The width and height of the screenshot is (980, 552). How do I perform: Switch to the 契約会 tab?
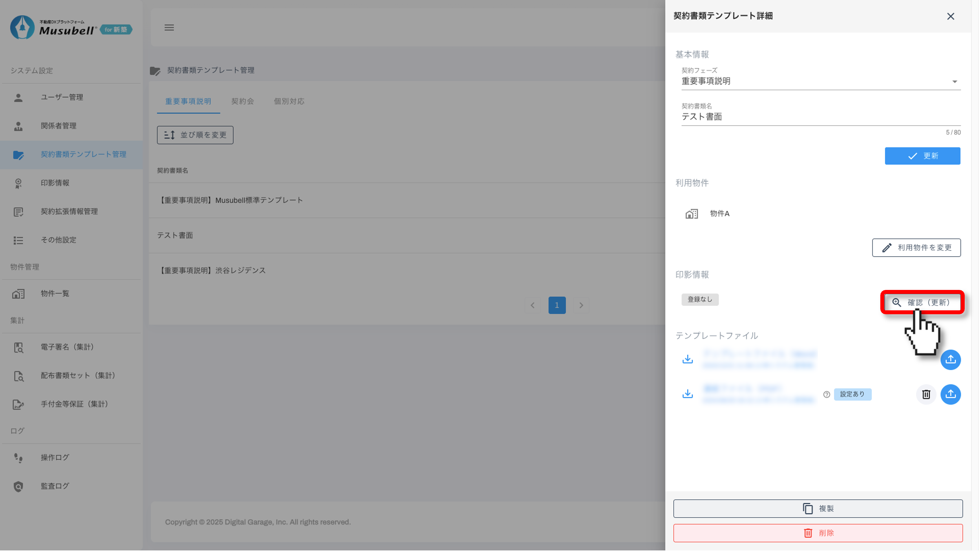[243, 101]
